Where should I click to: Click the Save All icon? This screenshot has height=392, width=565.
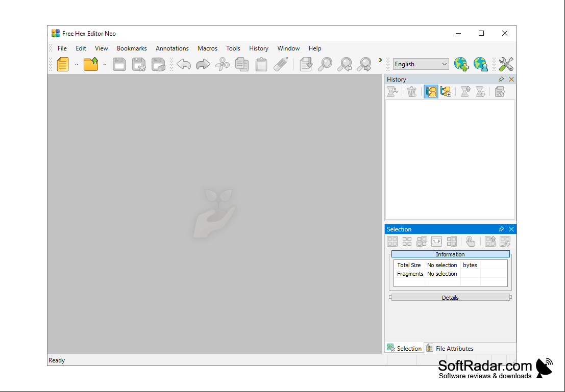pos(158,64)
